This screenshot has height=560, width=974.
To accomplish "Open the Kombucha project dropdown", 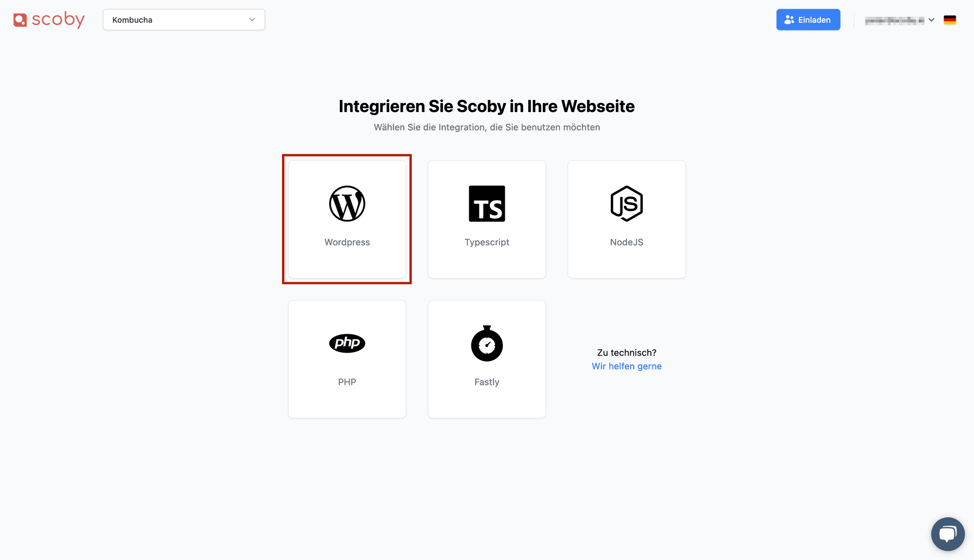I will (x=184, y=19).
